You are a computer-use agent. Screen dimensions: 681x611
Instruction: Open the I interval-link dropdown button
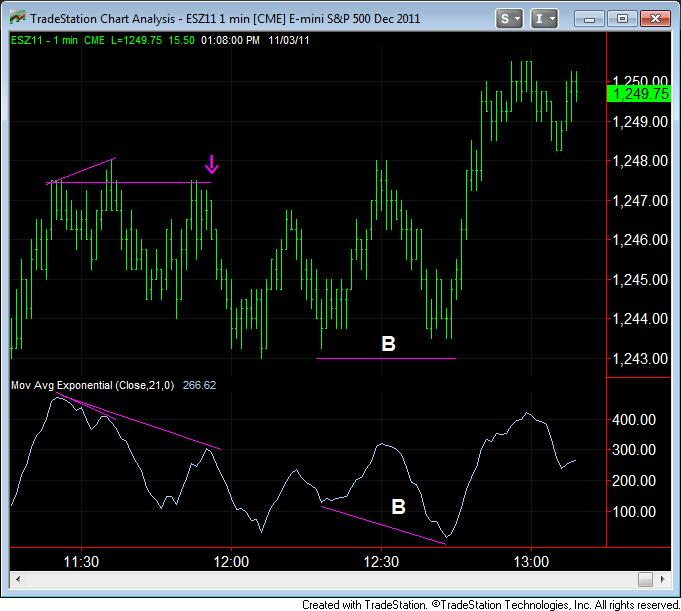coord(544,19)
